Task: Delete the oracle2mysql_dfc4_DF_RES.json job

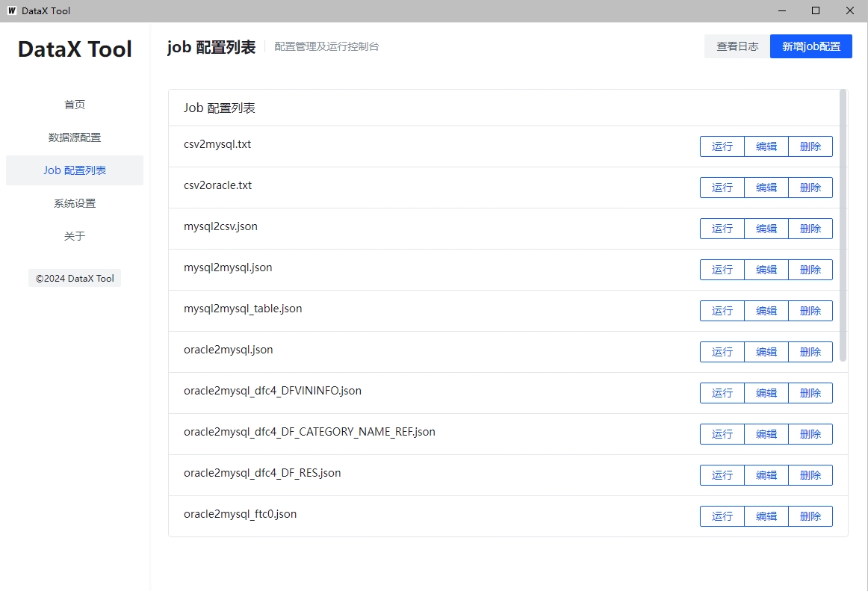Action: [x=810, y=475]
